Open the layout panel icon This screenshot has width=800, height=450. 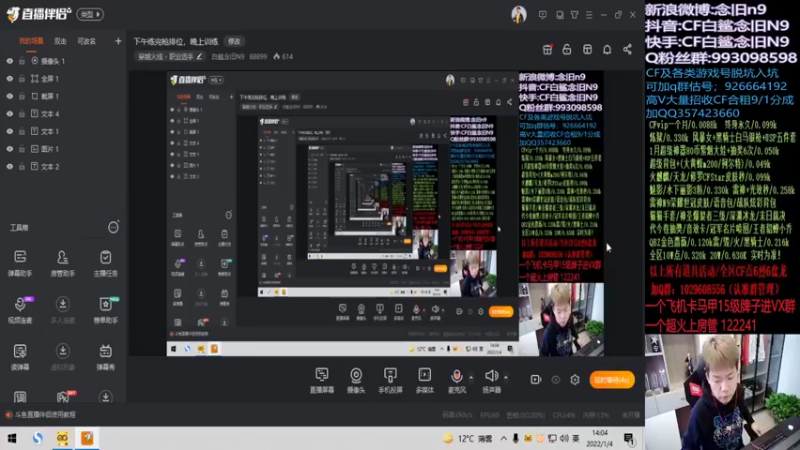(587, 49)
